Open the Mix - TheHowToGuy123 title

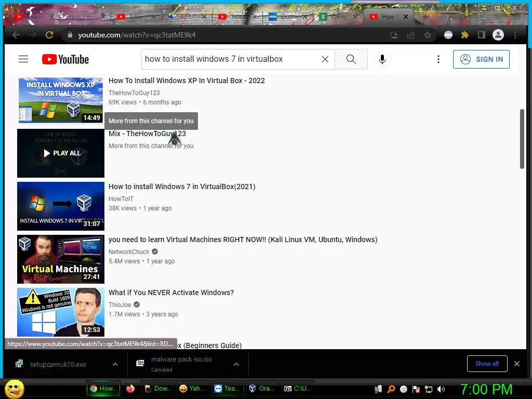(147, 134)
